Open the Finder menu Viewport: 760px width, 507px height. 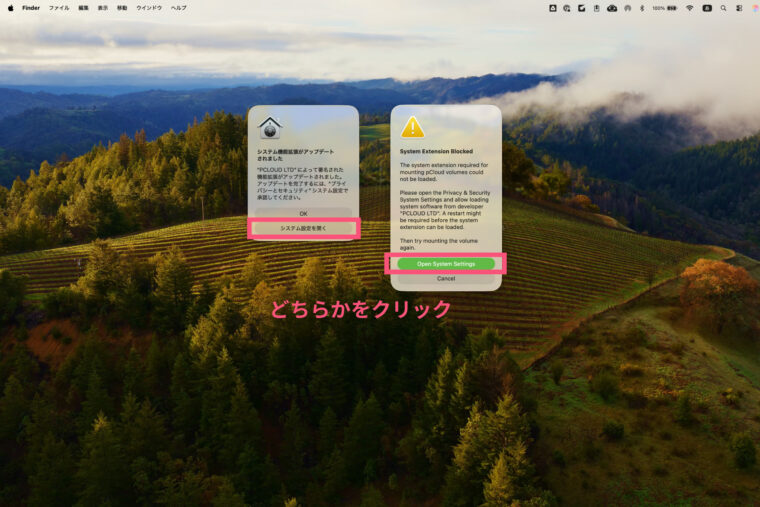(x=31, y=7)
